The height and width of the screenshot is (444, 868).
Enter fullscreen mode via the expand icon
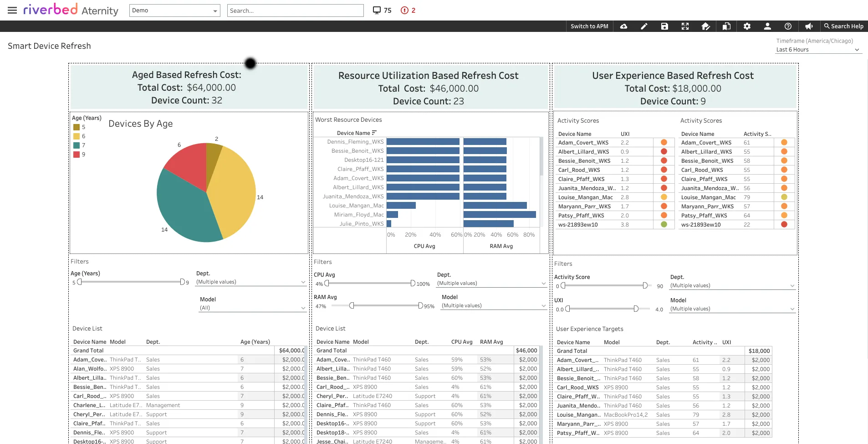point(685,26)
